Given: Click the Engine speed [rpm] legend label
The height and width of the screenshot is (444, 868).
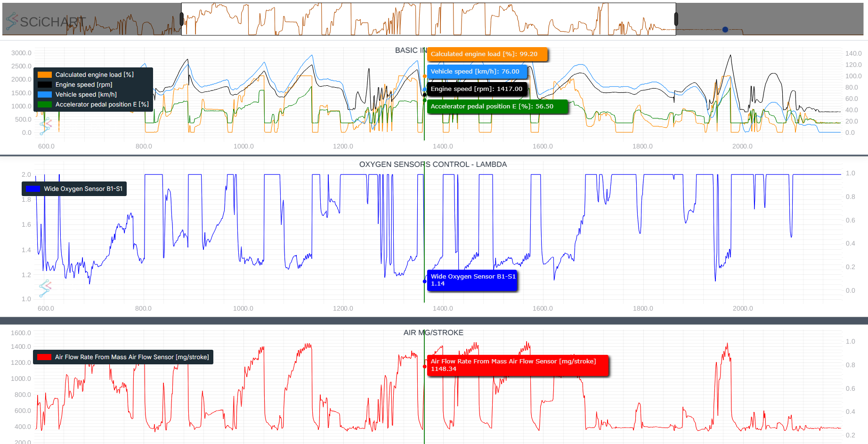Looking at the screenshot, I should 84,85.
